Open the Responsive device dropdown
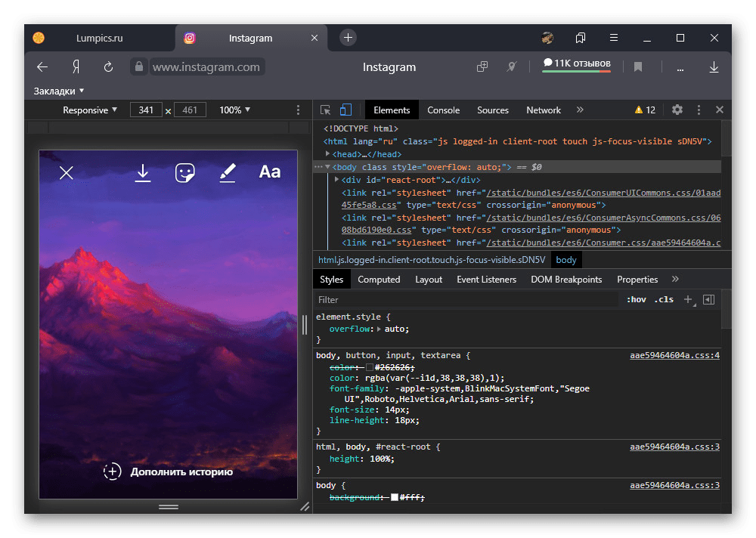The width and height of the screenshot is (756, 538). click(x=90, y=110)
